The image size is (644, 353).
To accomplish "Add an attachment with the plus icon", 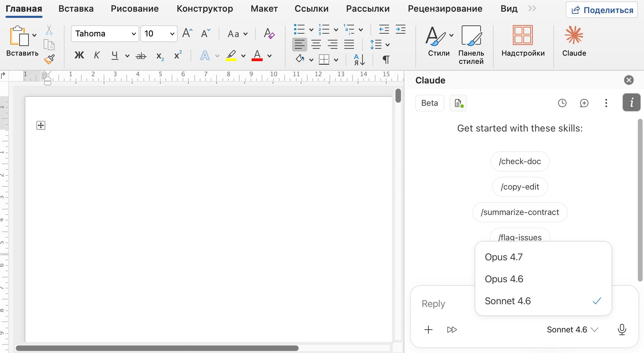I will click(428, 330).
